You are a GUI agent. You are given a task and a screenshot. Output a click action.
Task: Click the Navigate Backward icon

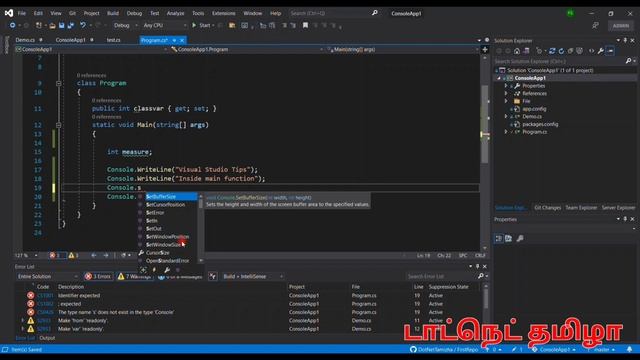pyautogui.click(x=13, y=25)
